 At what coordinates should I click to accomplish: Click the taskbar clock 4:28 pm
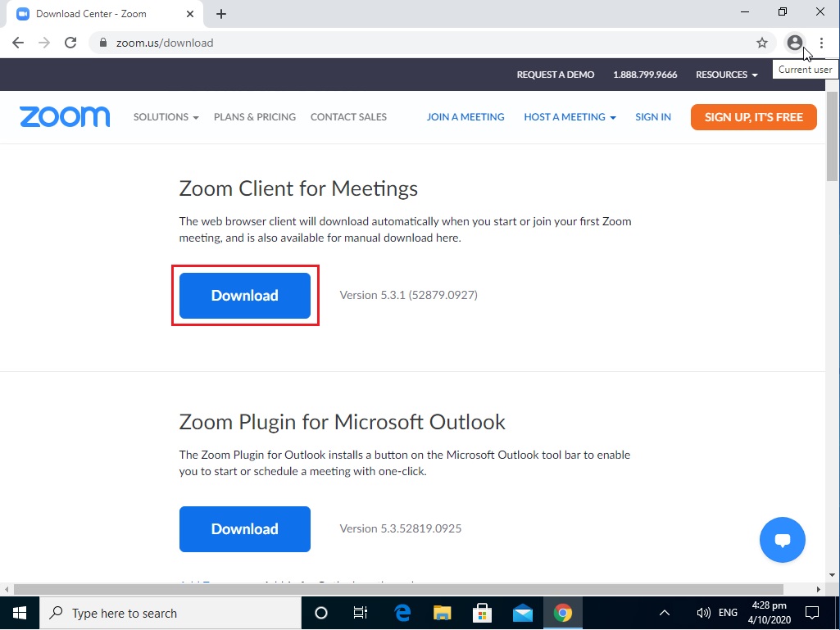point(770,612)
